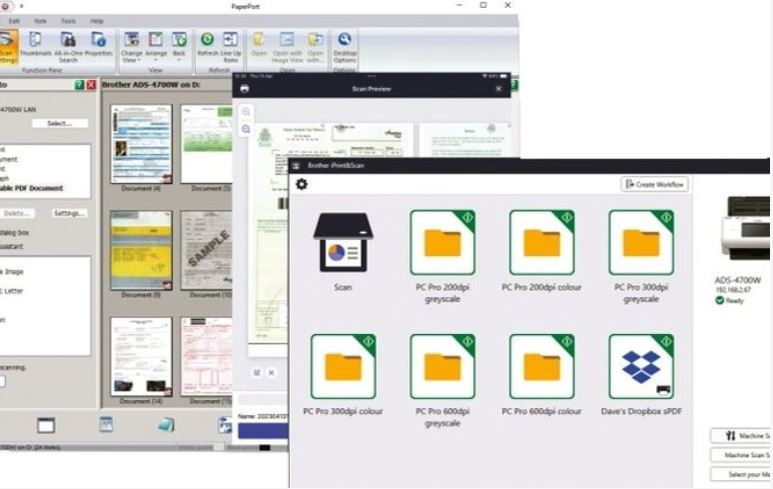Screen dimensions: 773x489
Task: Click Create Workflow button in iPrint&Scan
Action: (654, 184)
